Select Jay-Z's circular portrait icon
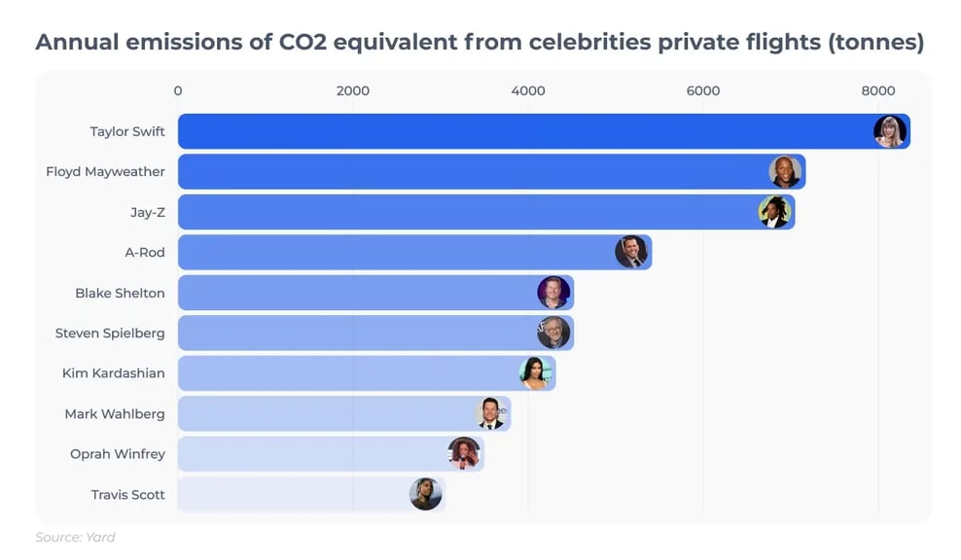 tap(774, 212)
